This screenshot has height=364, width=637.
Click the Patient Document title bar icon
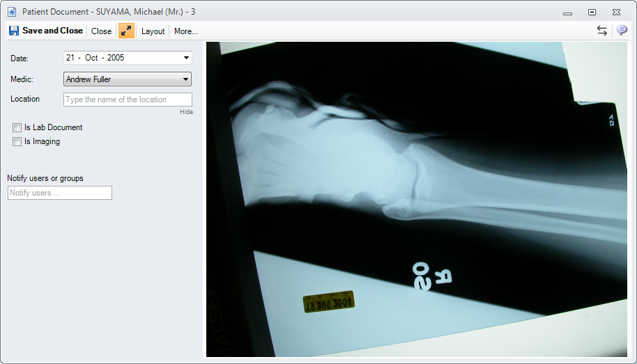pos(11,12)
